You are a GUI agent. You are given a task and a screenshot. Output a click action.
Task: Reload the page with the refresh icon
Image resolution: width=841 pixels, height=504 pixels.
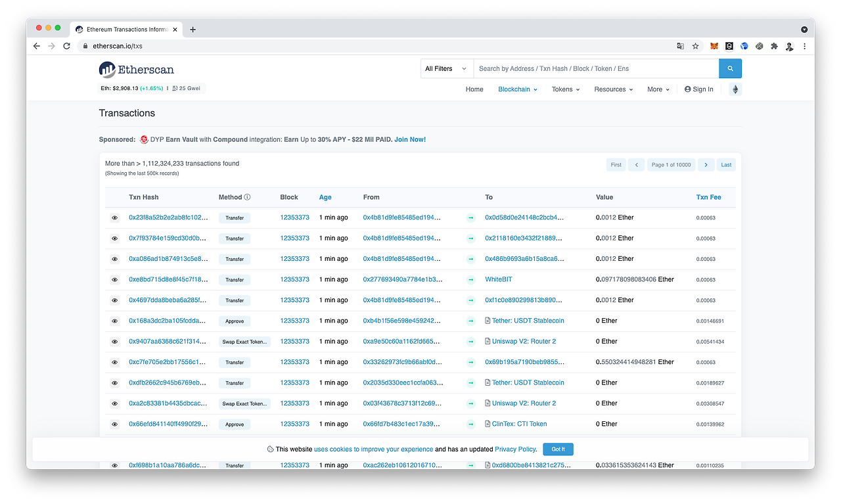pos(66,46)
